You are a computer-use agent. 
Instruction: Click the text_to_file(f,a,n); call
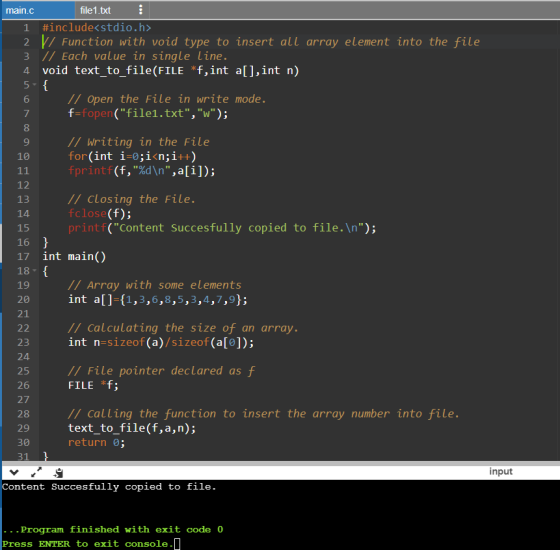point(132,428)
